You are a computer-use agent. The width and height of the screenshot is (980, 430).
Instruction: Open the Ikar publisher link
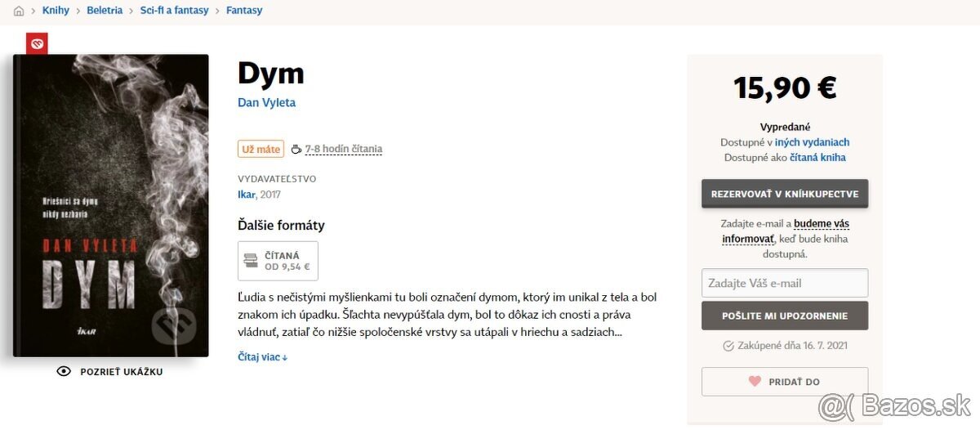(x=246, y=195)
